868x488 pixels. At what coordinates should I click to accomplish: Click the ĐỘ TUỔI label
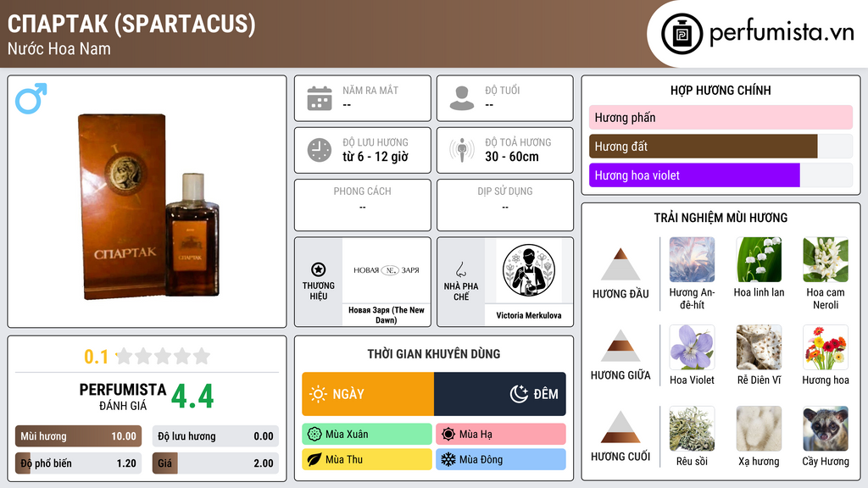(503, 90)
